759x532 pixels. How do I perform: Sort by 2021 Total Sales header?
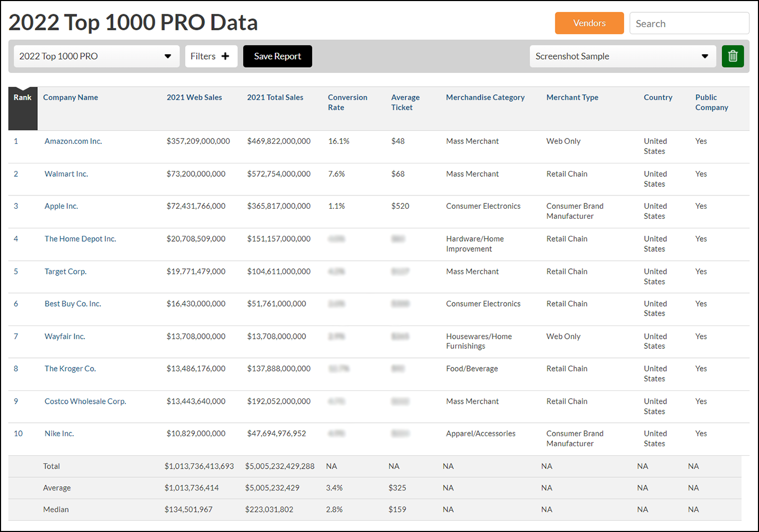point(275,97)
